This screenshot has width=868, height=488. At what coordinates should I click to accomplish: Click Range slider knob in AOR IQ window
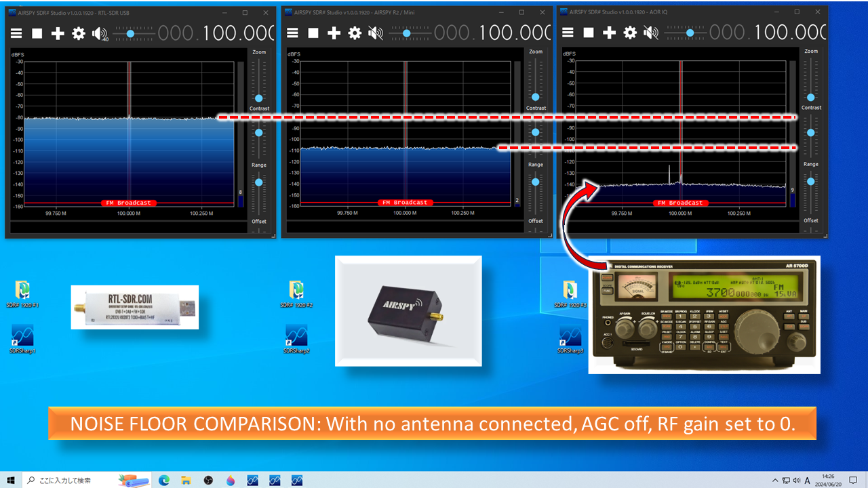point(811,181)
